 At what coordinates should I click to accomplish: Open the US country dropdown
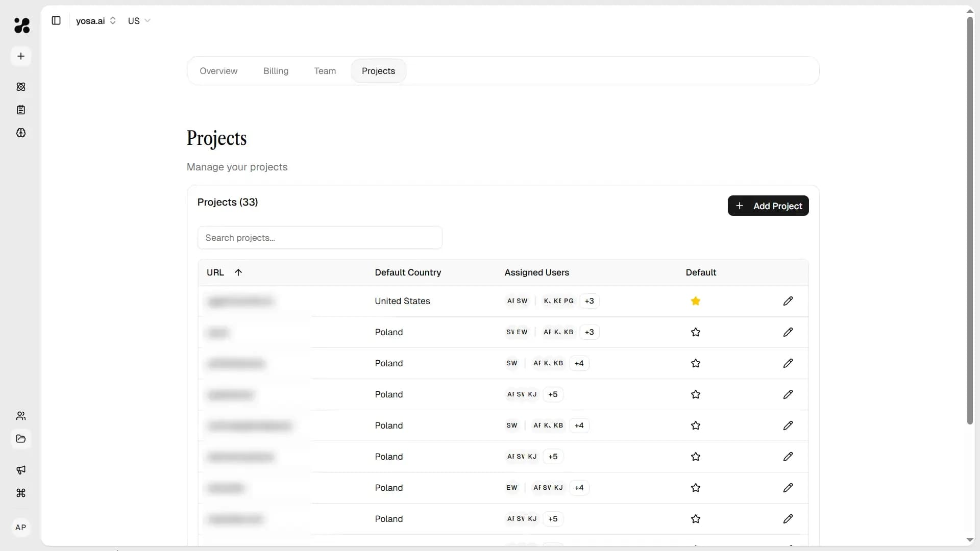(x=139, y=21)
